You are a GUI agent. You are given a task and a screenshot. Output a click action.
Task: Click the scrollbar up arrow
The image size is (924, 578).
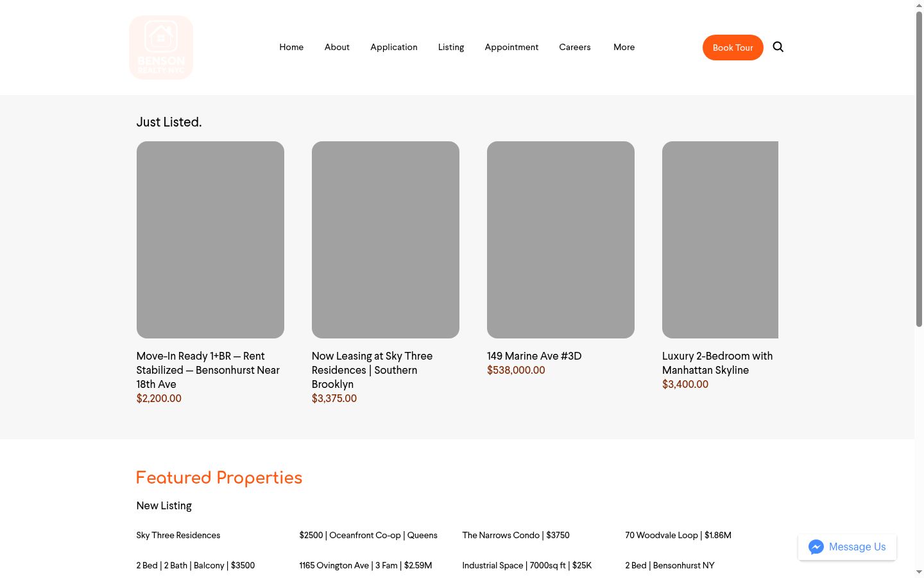[919, 5]
